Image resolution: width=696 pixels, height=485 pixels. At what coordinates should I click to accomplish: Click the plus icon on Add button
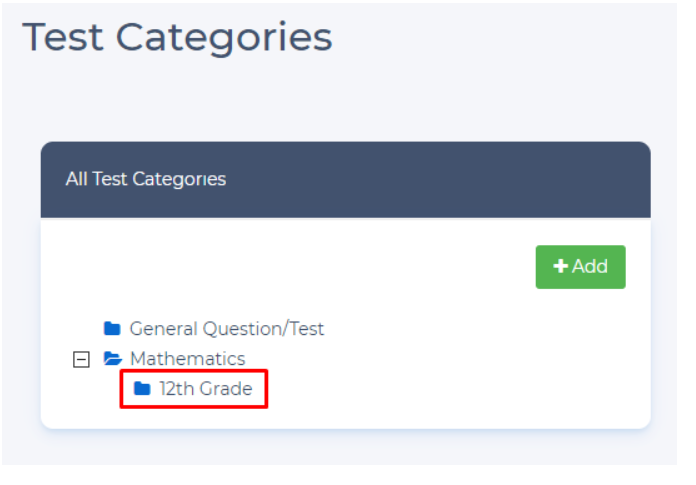click(x=561, y=267)
